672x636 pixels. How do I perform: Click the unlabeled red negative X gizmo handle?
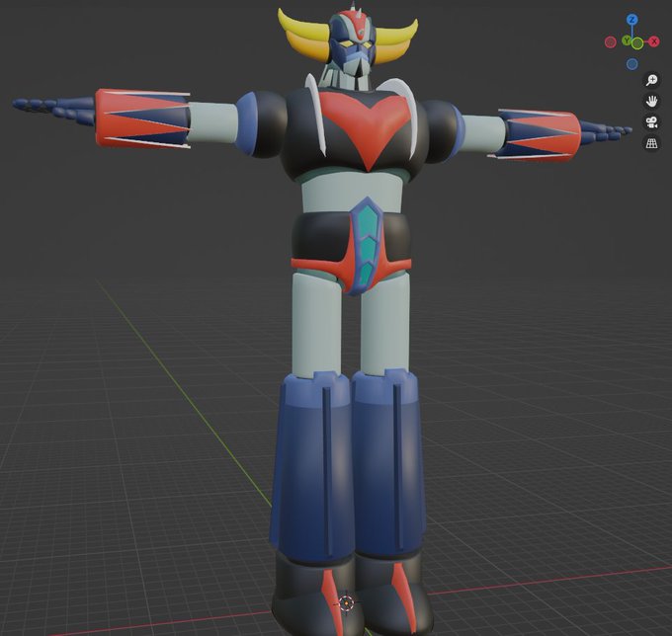click(x=611, y=41)
